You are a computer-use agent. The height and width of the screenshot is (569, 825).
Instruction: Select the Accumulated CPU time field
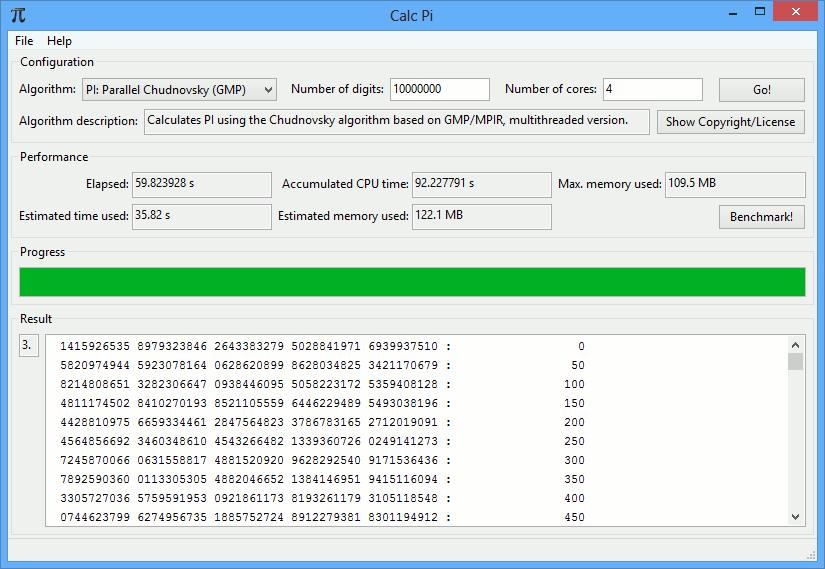[x=482, y=185]
